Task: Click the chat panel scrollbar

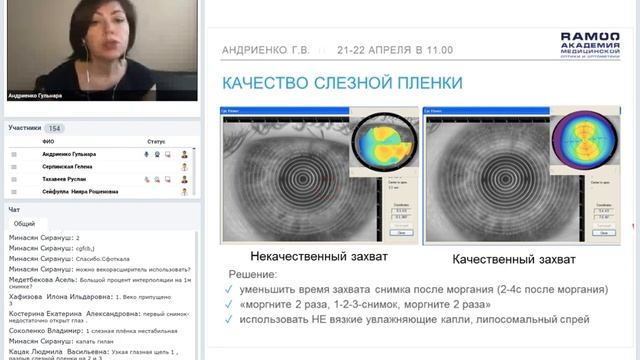Action: [x=196, y=296]
